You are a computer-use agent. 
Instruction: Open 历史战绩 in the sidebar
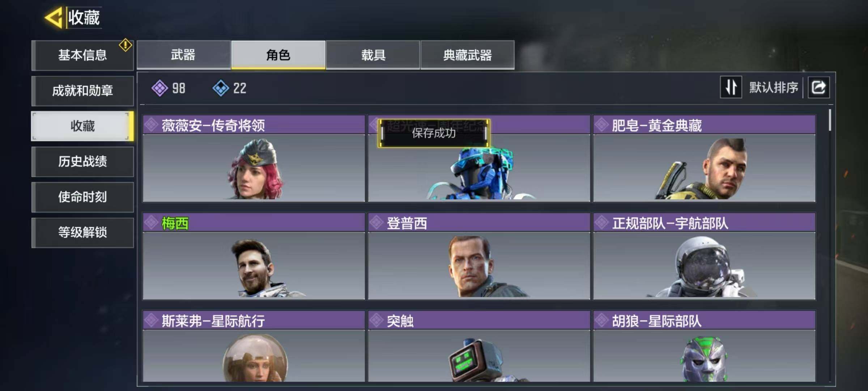[x=82, y=161]
